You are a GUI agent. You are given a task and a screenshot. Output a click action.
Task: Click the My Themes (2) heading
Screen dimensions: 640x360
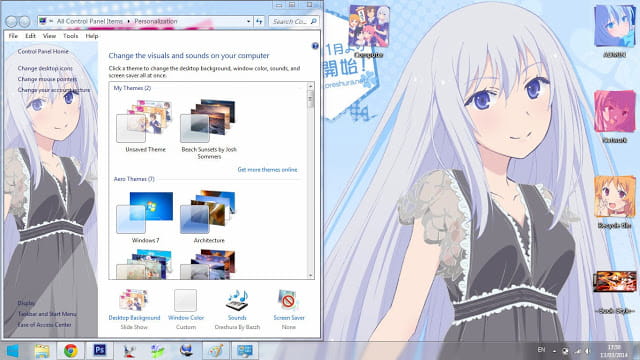pos(132,88)
